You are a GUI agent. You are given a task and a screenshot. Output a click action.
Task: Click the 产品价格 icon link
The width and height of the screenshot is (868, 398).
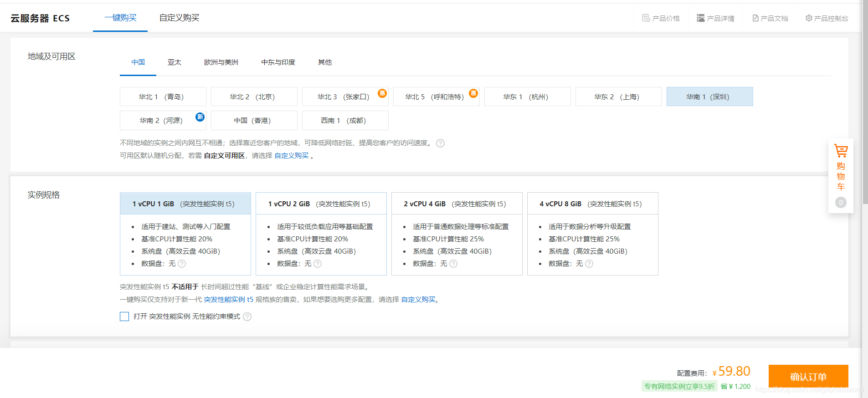click(x=661, y=18)
